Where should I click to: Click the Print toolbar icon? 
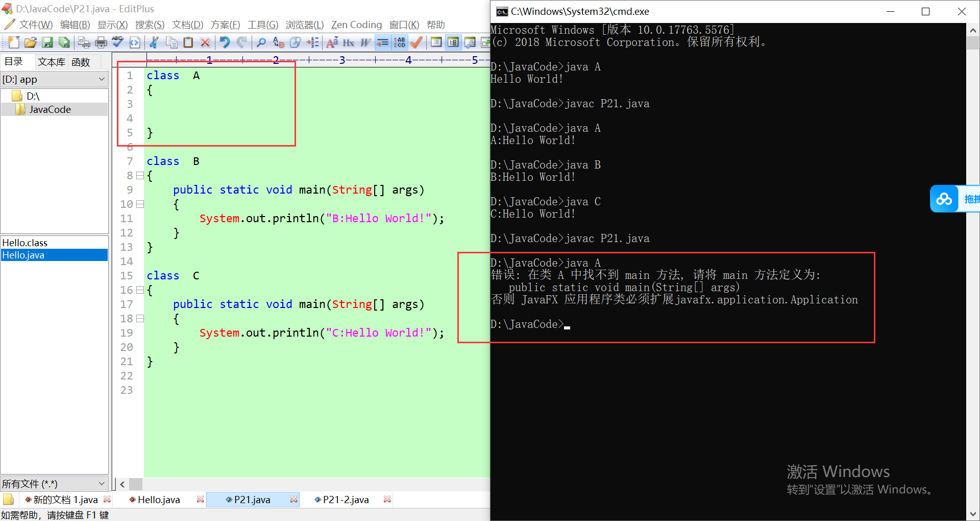point(101,42)
